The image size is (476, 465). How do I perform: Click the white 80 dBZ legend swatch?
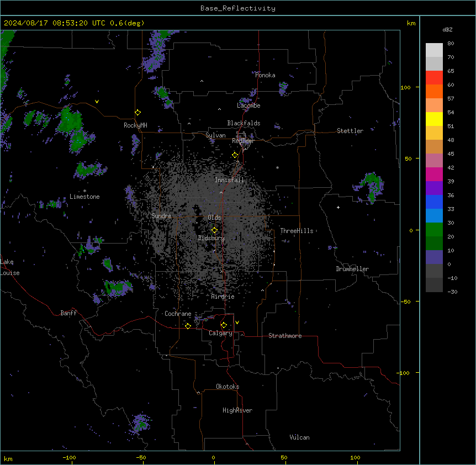click(434, 50)
